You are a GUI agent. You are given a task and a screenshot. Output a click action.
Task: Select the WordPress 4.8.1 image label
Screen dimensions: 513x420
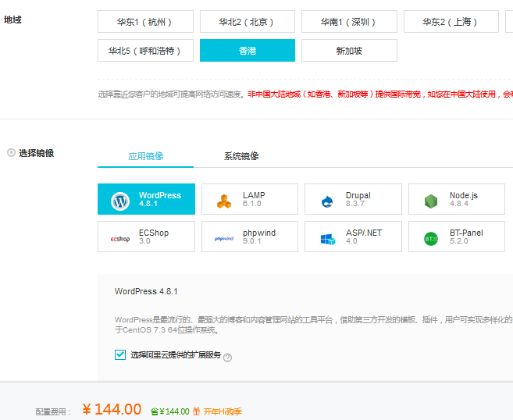[x=160, y=199]
